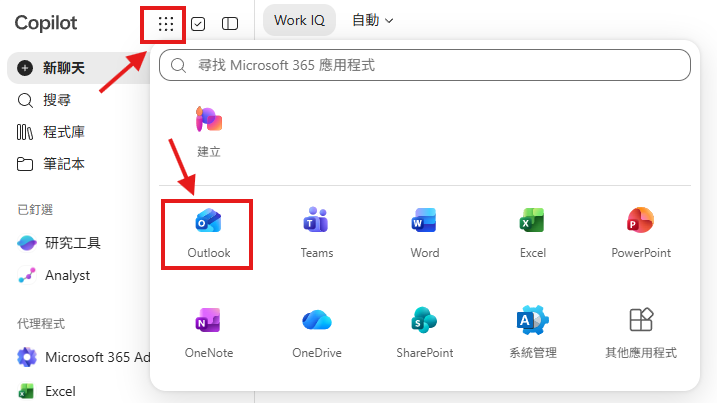Click the 已釘選 section heading
717x403 pixels.
pyautogui.click(x=35, y=210)
